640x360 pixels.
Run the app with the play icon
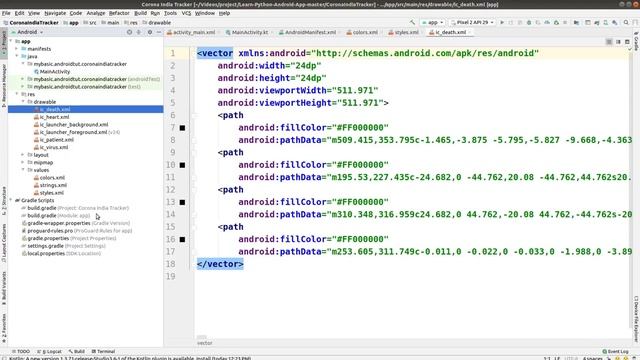pos(502,22)
